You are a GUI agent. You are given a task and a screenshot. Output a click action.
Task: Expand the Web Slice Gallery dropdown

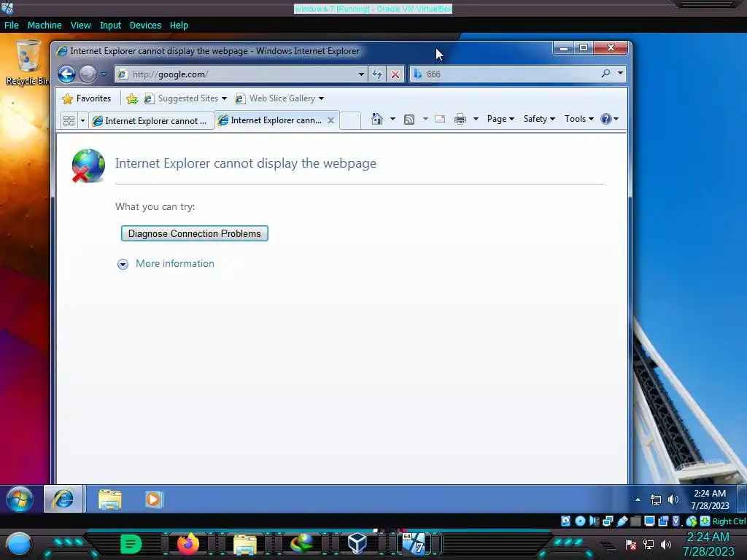pos(321,98)
